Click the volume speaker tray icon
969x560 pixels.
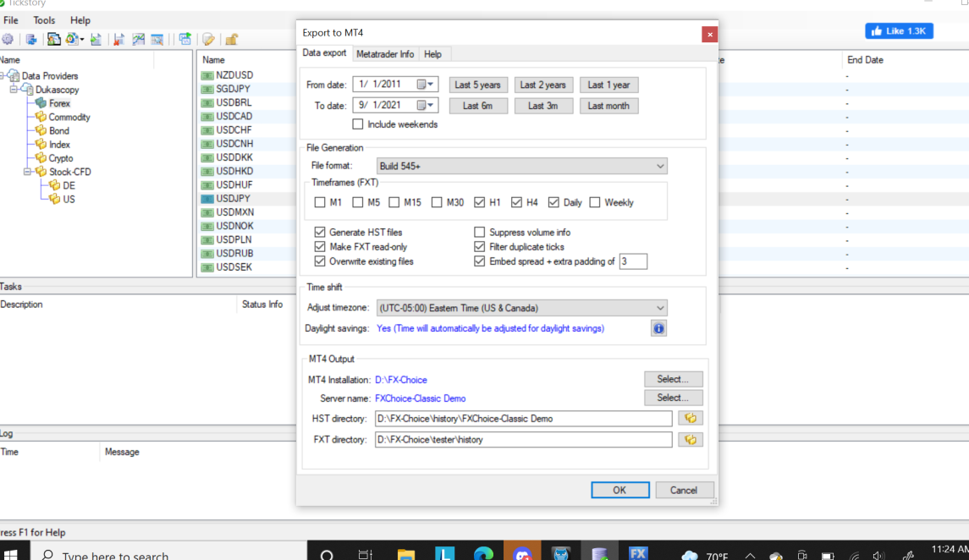878,556
